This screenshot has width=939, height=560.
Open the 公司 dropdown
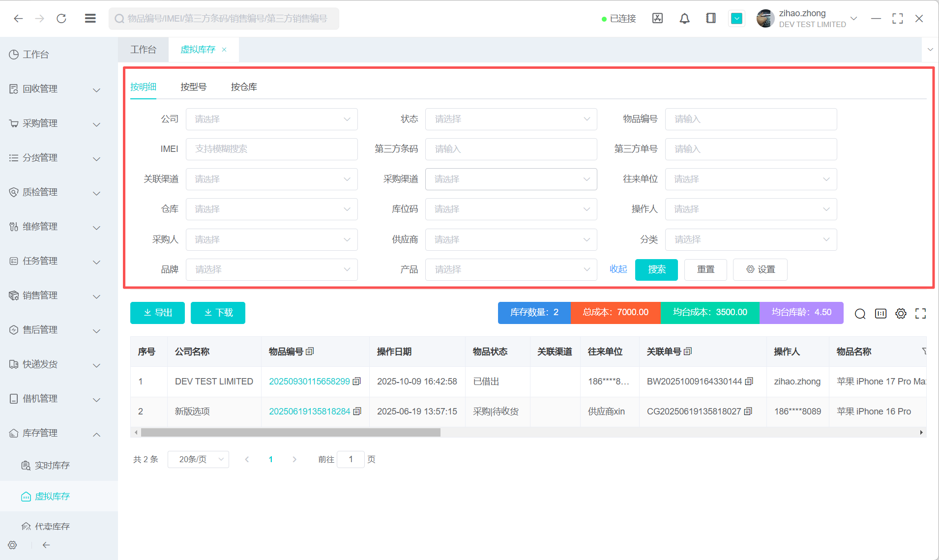coord(271,119)
